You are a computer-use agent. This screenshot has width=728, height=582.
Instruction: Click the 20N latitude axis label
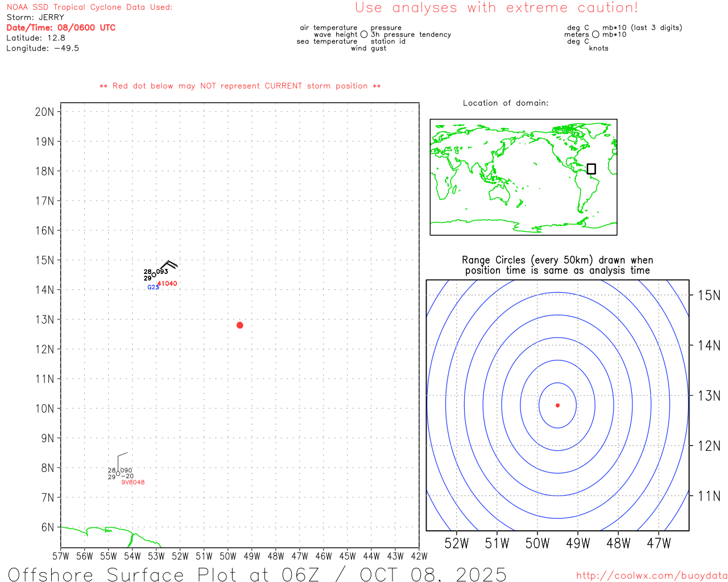pos(44,111)
